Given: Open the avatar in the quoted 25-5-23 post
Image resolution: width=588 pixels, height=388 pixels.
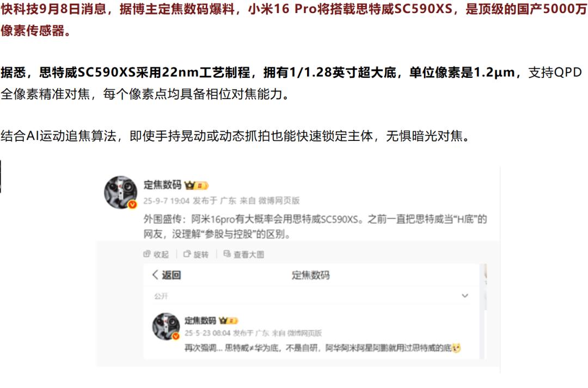Looking at the screenshot, I should [x=166, y=327].
